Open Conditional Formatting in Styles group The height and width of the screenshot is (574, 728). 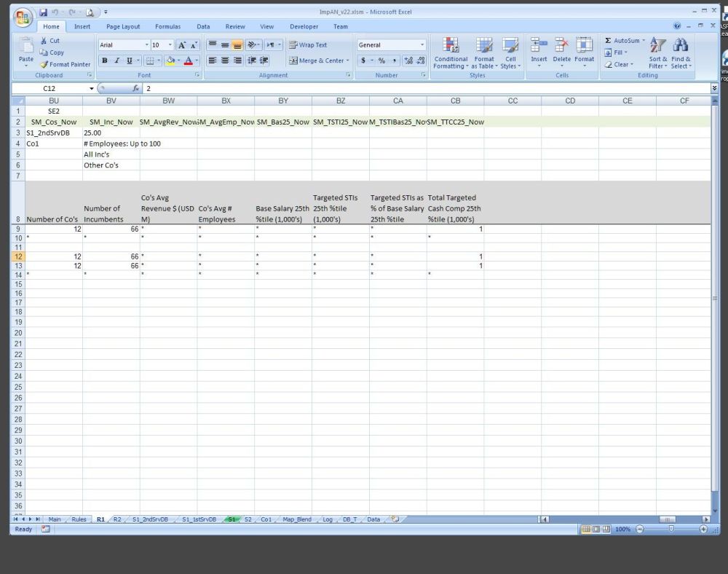coord(451,52)
